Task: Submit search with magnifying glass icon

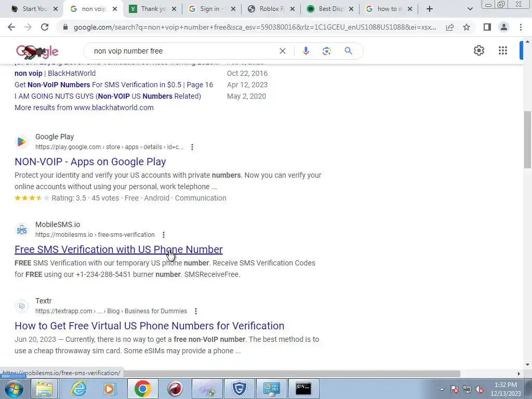Action: [x=348, y=51]
